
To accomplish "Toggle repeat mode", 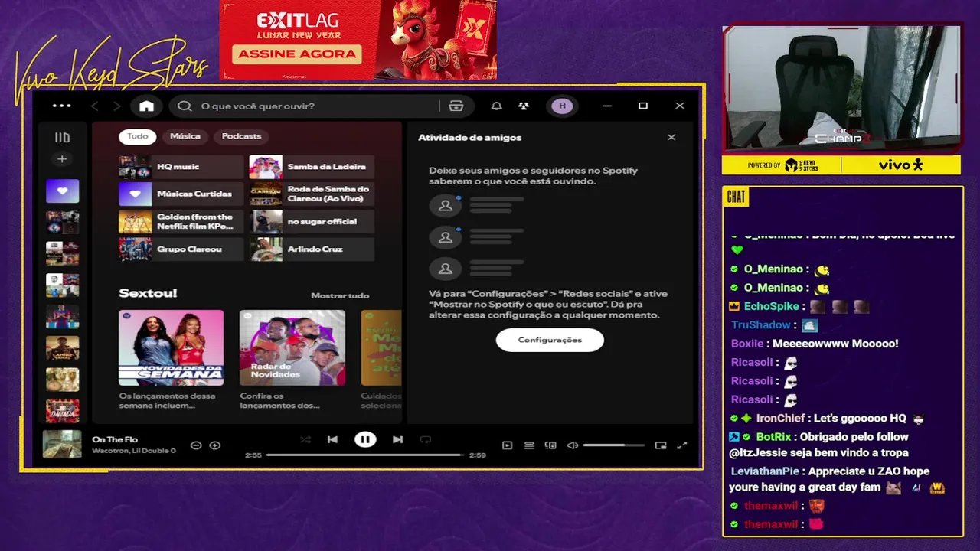I will click(426, 439).
